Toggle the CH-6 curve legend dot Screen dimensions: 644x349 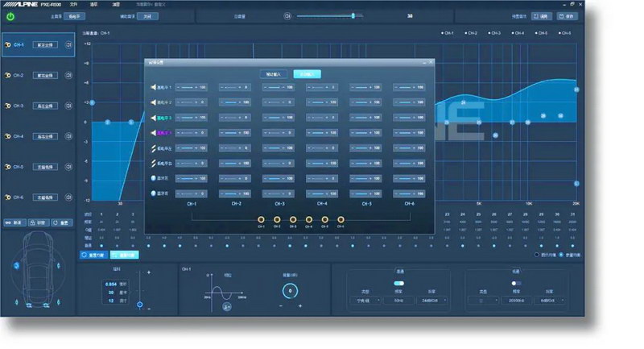[559, 33]
